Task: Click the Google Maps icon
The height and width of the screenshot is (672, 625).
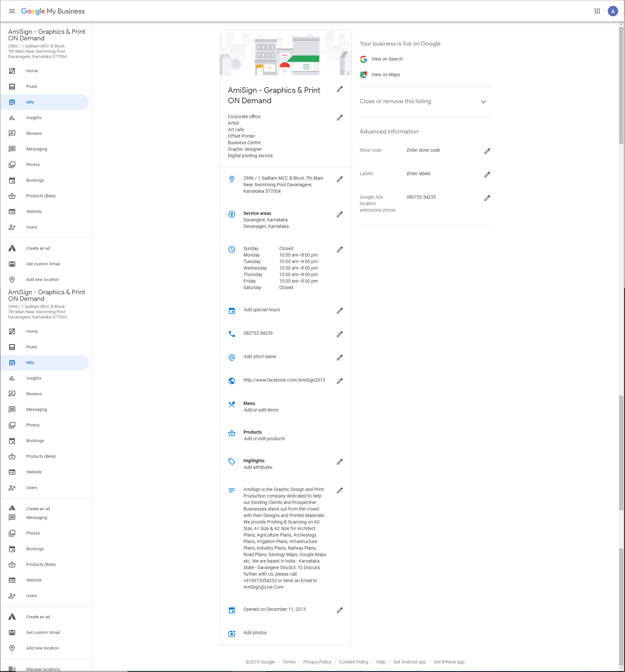Action: tap(364, 75)
